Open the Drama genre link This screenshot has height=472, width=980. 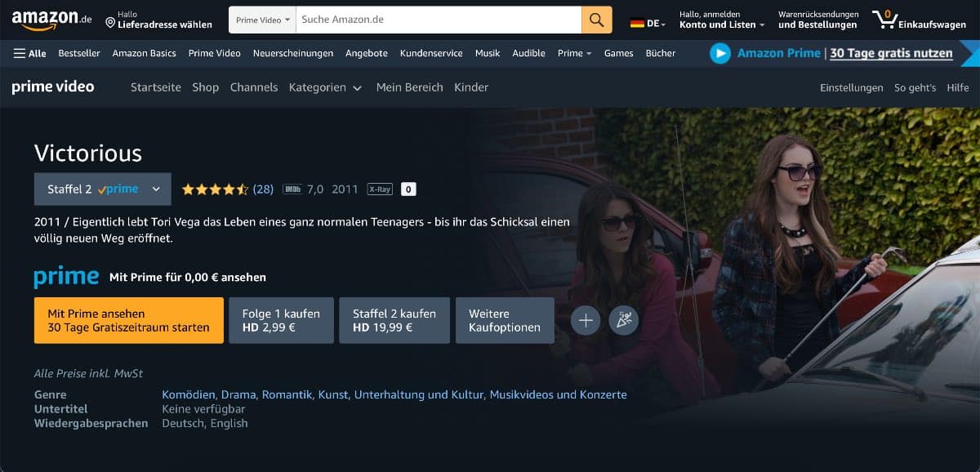(x=238, y=394)
